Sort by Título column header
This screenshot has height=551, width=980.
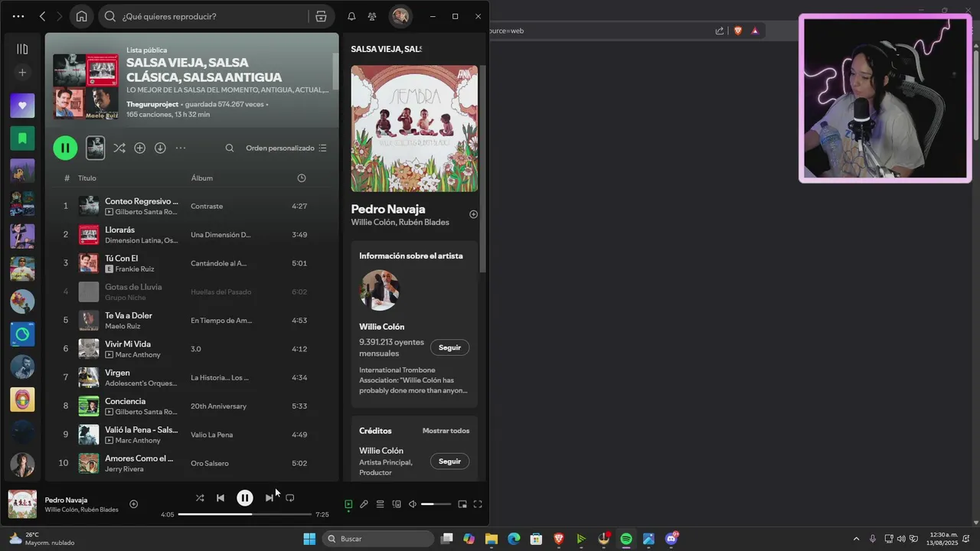87,178
